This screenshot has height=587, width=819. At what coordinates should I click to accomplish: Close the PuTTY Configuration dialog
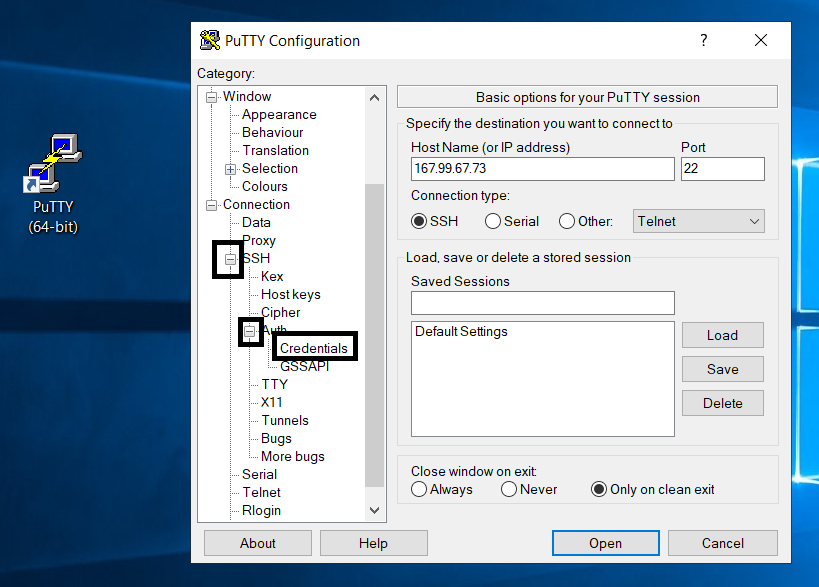[x=760, y=40]
